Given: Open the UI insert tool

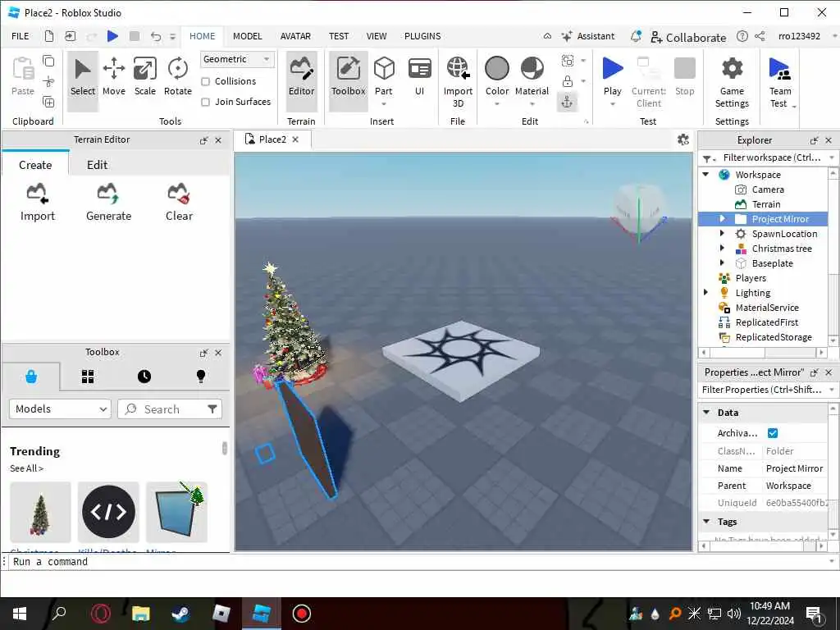Looking at the screenshot, I should click(x=419, y=77).
